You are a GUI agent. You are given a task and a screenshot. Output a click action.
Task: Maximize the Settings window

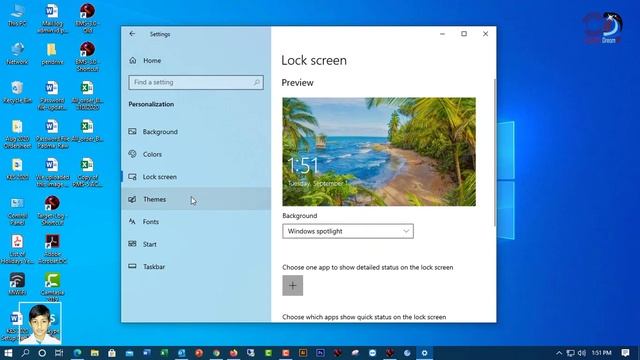coord(464,34)
